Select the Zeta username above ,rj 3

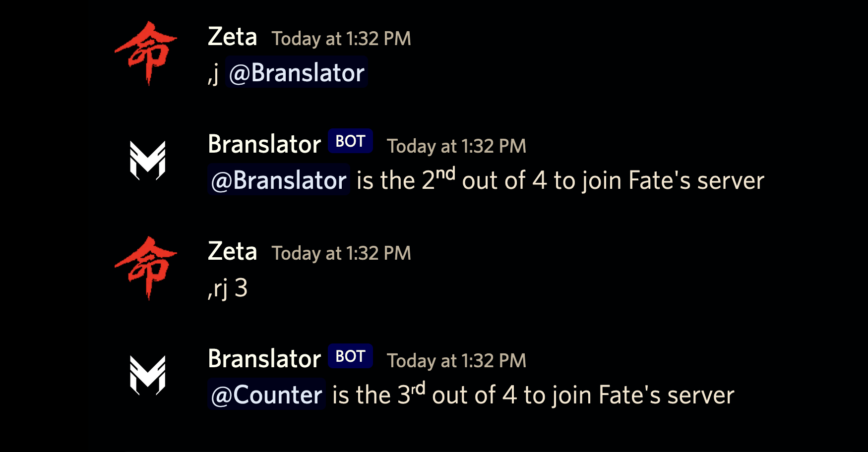pos(232,252)
